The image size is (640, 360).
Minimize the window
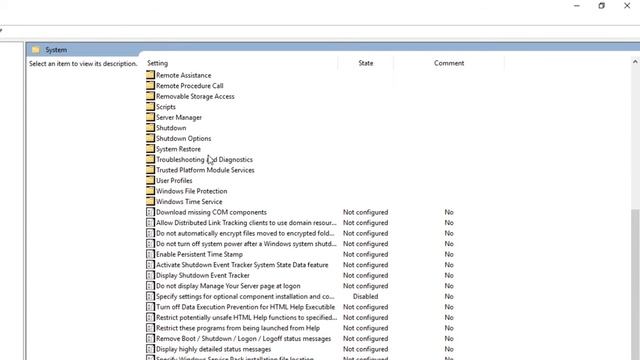pos(577,6)
